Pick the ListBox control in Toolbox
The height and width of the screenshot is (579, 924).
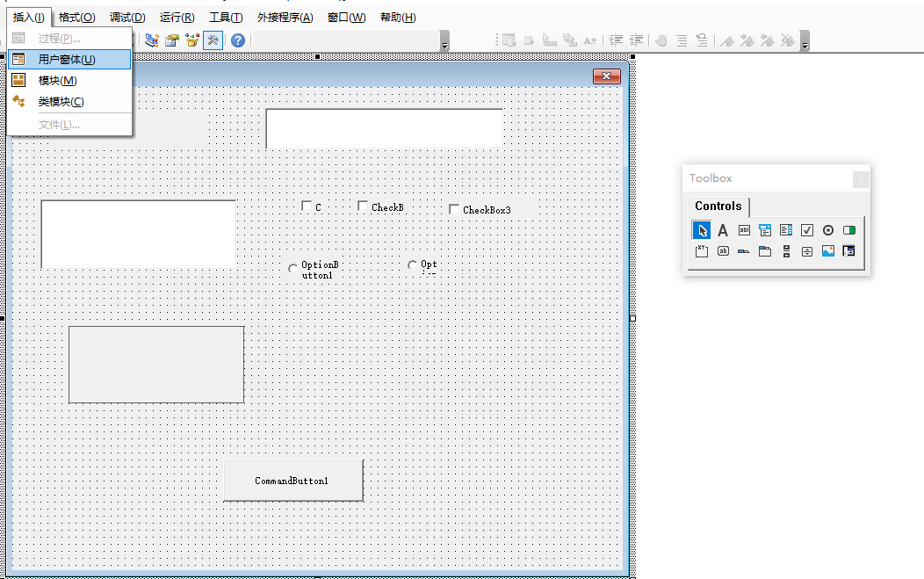[x=786, y=230]
